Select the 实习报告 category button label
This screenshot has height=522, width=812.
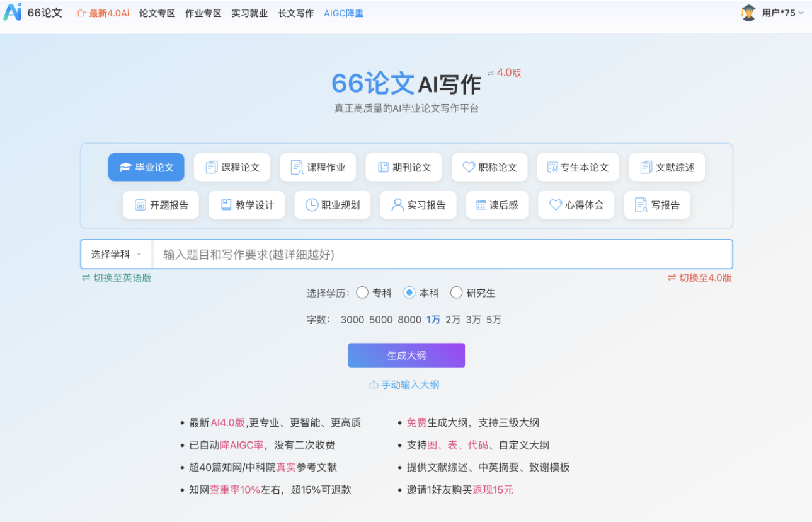coord(426,205)
